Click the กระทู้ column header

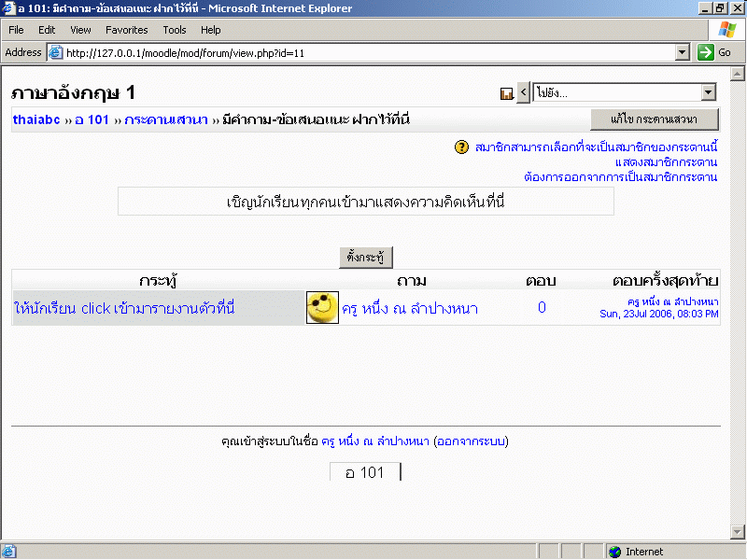[x=158, y=281]
